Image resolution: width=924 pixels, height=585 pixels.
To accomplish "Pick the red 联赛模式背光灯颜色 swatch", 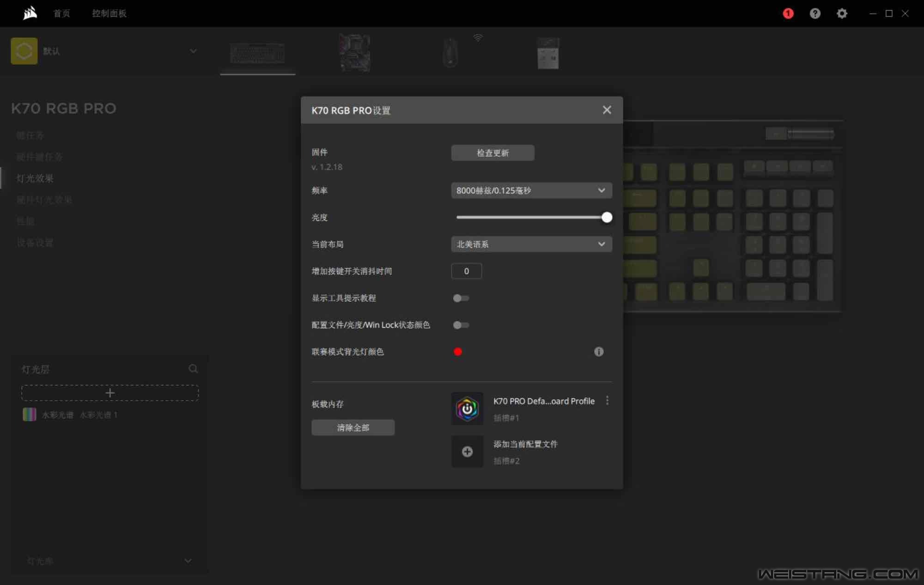I will [x=457, y=352].
